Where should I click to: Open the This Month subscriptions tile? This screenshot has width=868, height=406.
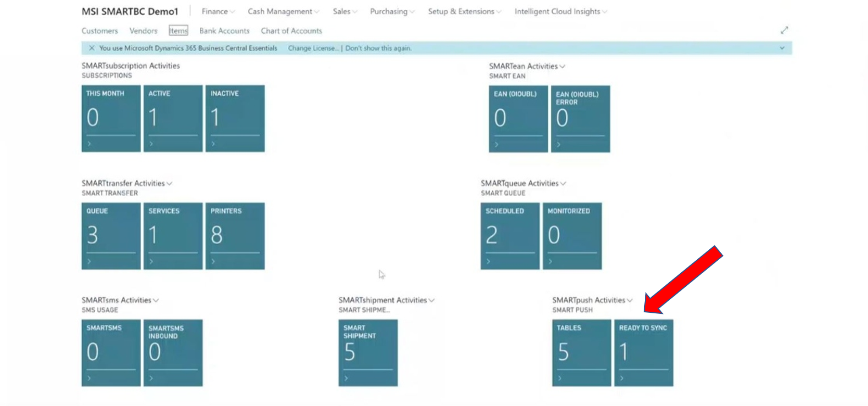pos(111,119)
